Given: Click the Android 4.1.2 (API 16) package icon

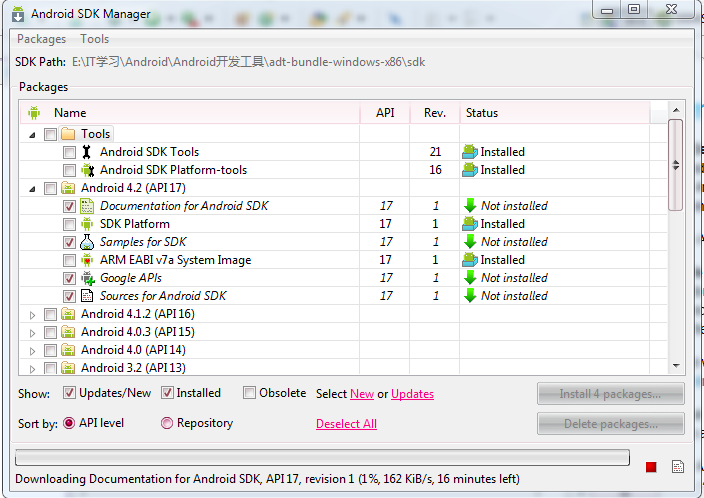Looking at the screenshot, I should coord(68,313).
